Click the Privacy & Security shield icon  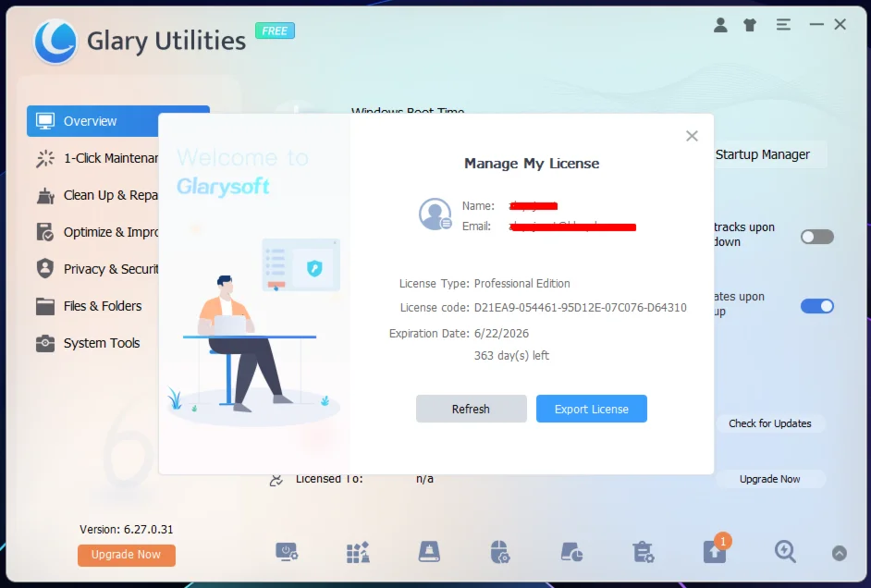45,269
